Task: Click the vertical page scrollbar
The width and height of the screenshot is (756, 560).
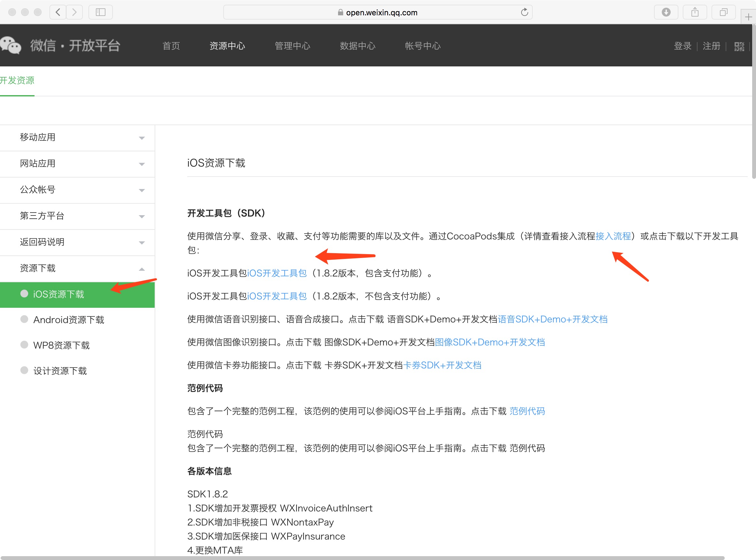Action: coord(754,102)
